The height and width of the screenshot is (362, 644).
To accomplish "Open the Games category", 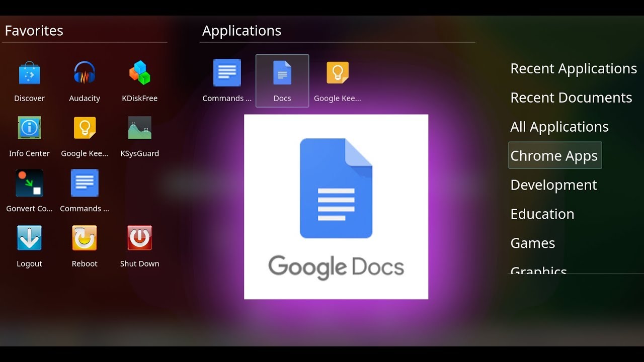I will [532, 243].
